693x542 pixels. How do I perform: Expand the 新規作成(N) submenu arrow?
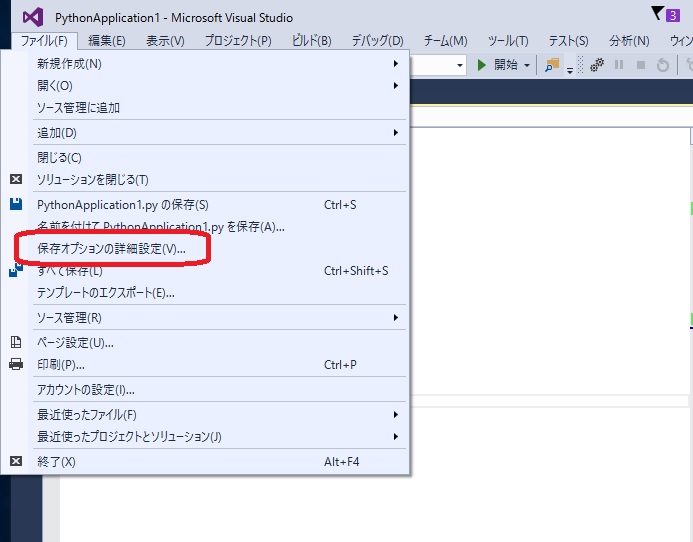point(396,64)
